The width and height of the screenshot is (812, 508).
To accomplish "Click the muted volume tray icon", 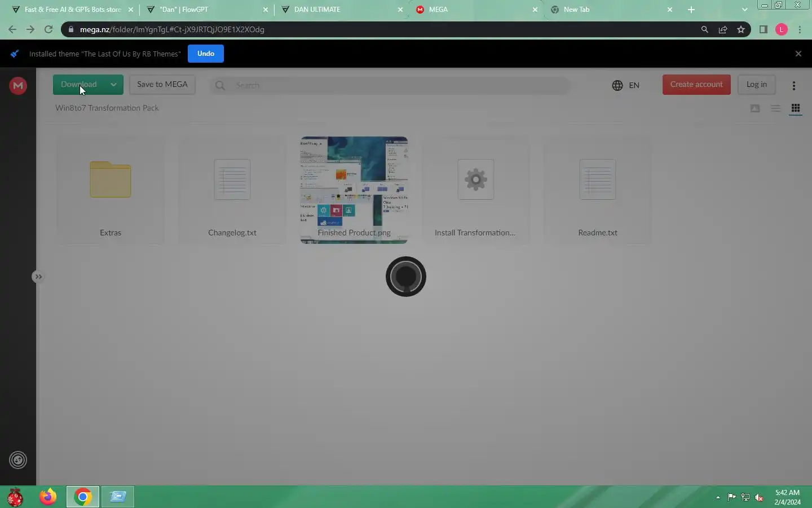I will click(x=759, y=497).
